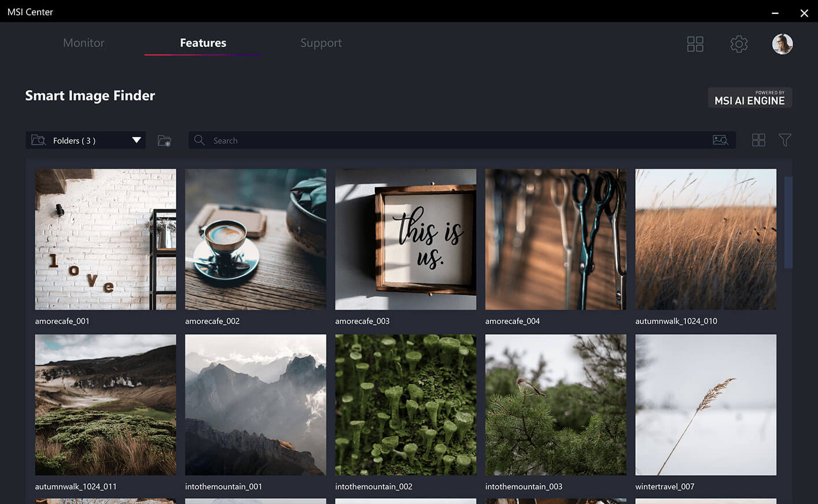Click the user profile avatar
Image resolution: width=818 pixels, height=504 pixels.
coord(782,44)
